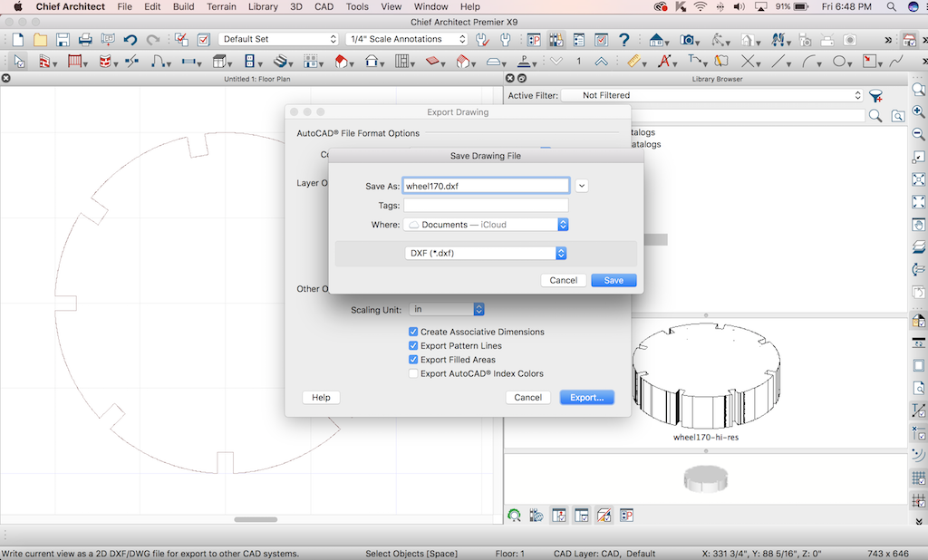Click the Save floppy disk icon
Screen dimensions: 928x560
[63, 40]
